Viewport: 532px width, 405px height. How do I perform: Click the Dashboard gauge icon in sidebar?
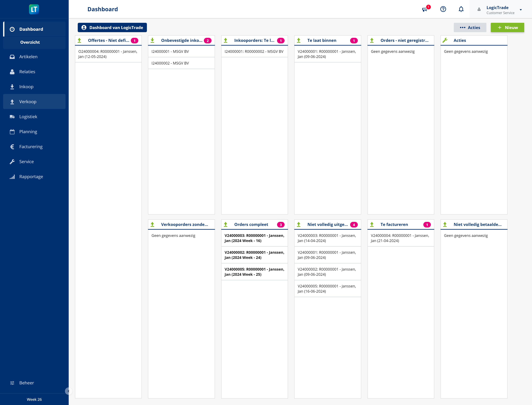pos(12,29)
